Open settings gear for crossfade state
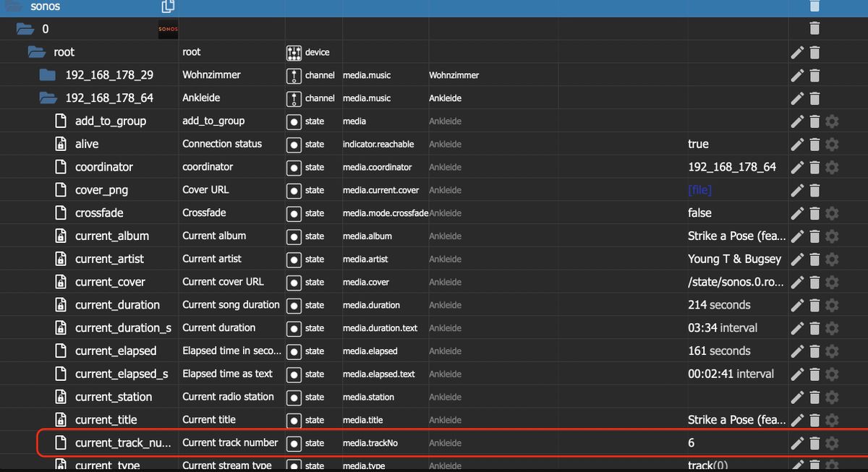This screenshot has width=868, height=472. click(x=832, y=213)
